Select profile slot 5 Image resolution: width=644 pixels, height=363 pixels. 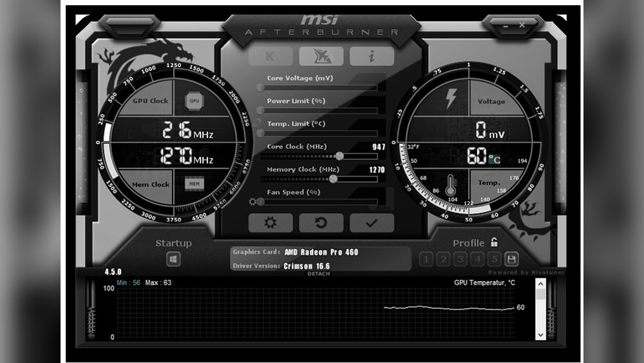point(494,259)
